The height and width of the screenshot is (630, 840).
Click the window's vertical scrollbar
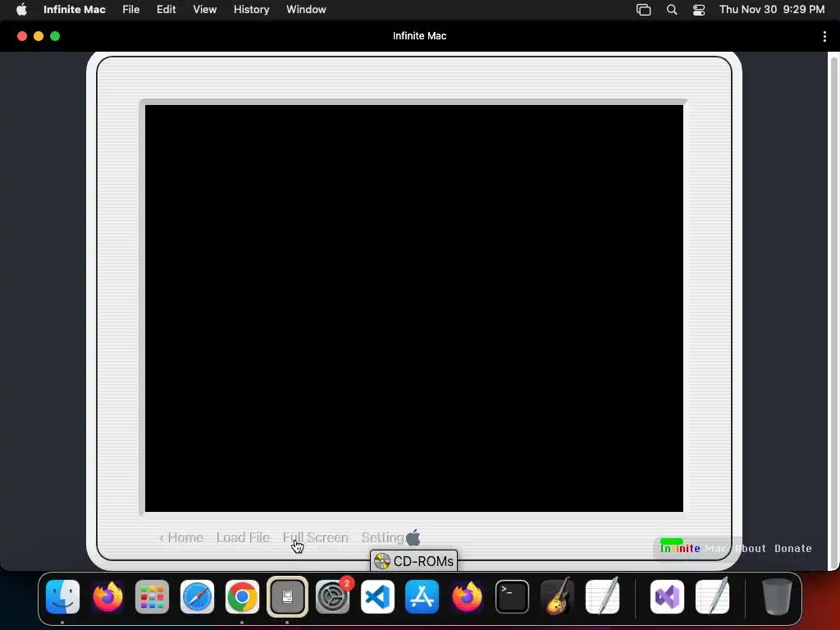tap(833, 311)
